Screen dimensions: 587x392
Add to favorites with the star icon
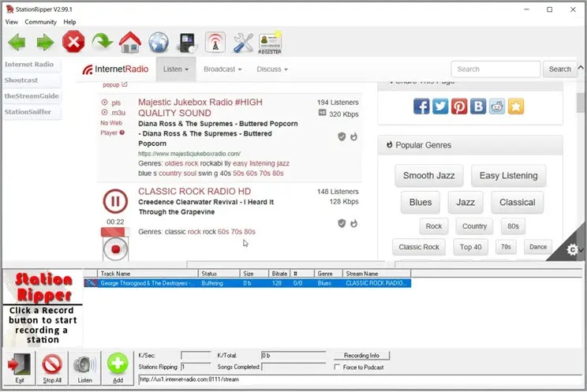click(516, 106)
